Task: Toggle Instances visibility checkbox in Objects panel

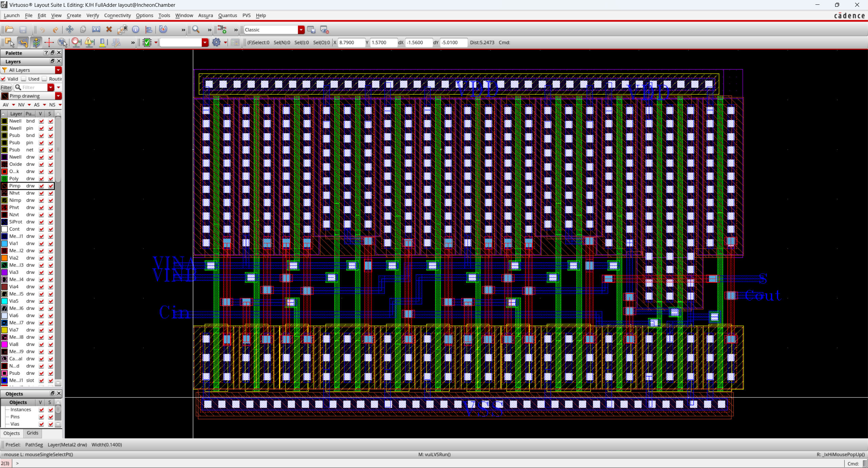Action: 41,410
